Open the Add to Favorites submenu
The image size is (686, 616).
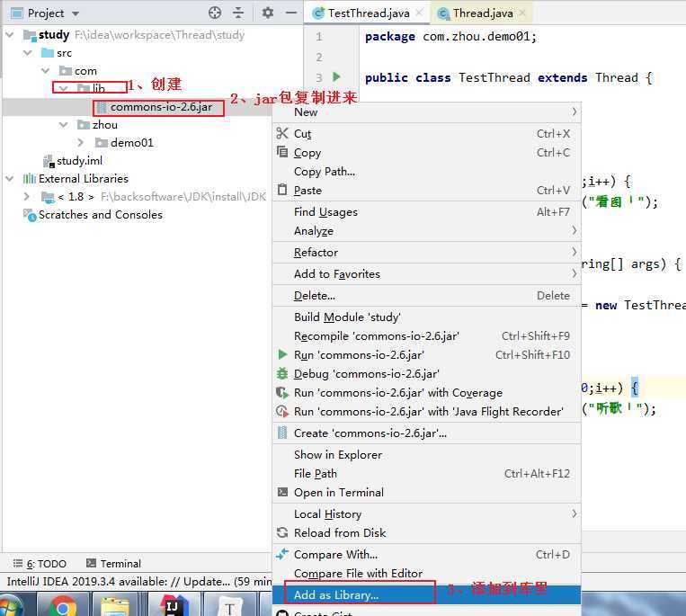[x=426, y=274]
